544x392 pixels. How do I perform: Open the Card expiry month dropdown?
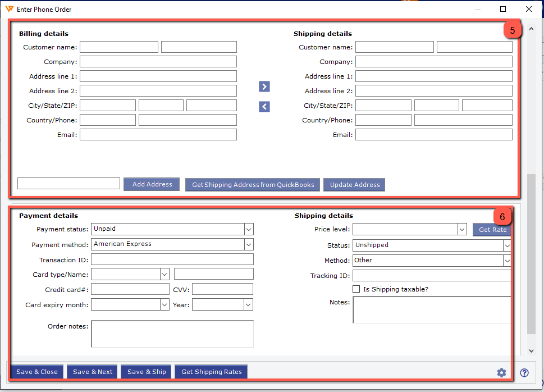tap(164, 304)
